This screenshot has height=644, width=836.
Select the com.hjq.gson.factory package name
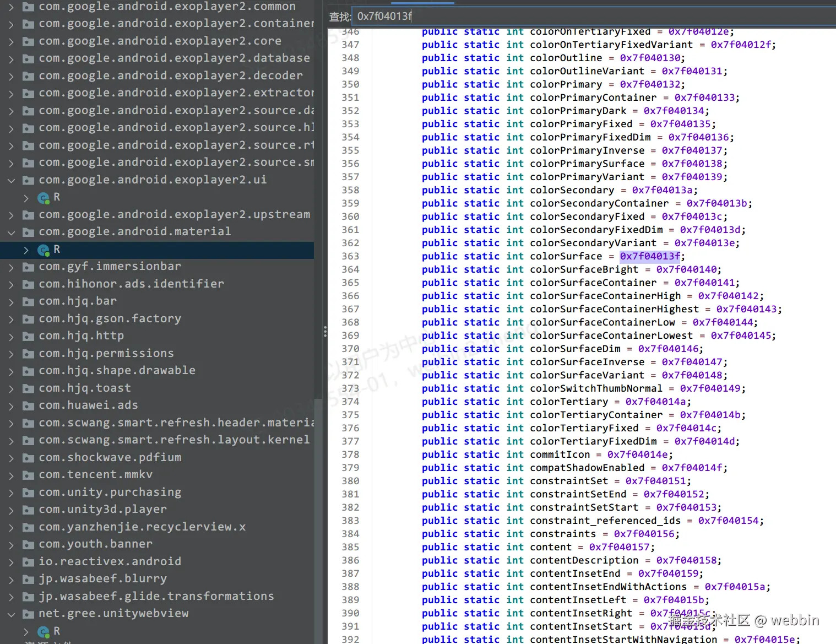(x=110, y=318)
